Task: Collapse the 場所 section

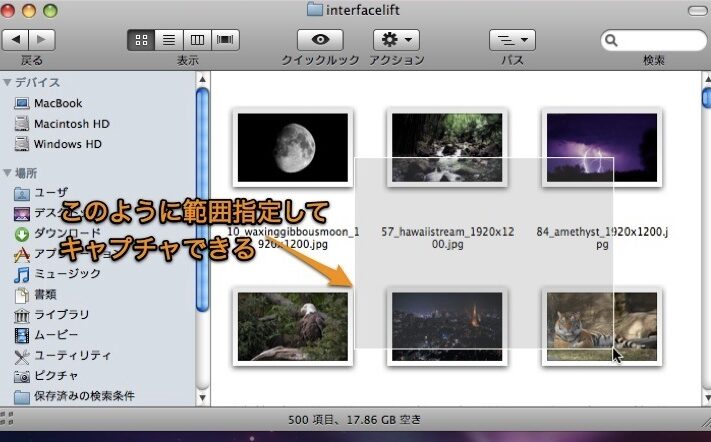Action: click(x=7, y=173)
